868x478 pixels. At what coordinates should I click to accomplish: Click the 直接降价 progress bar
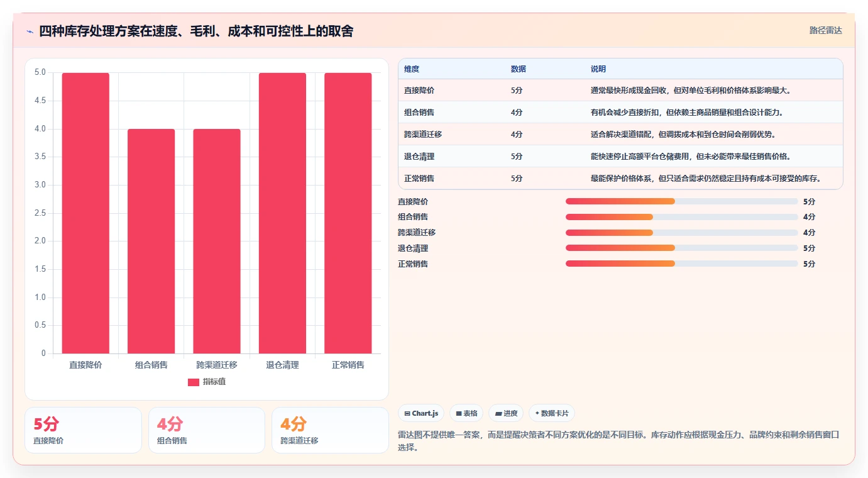(x=682, y=201)
